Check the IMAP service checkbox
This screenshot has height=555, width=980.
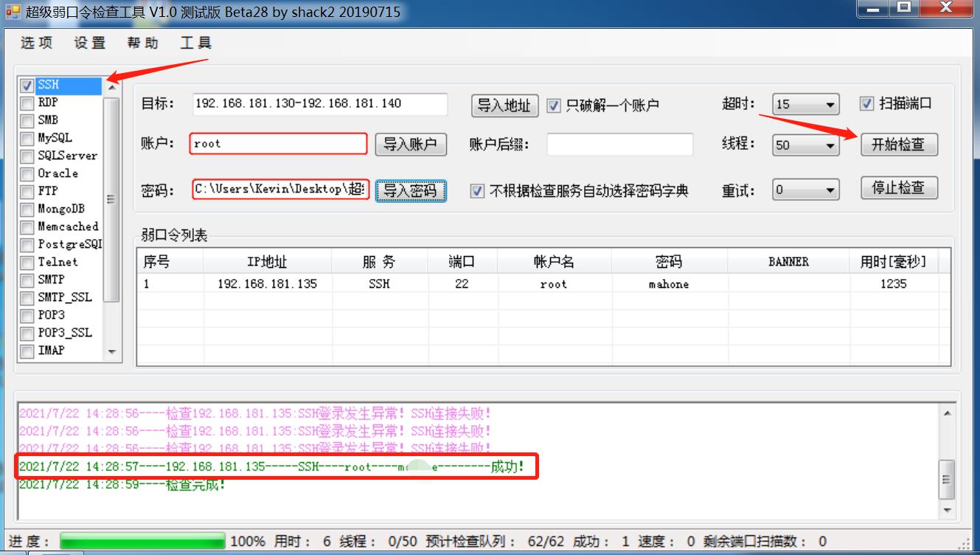pyautogui.click(x=27, y=351)
